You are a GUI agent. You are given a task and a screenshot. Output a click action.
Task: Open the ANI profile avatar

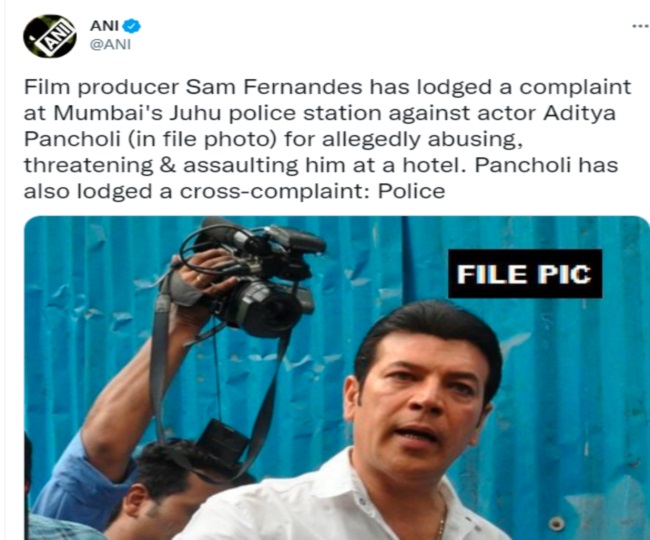tap(49, 36)
